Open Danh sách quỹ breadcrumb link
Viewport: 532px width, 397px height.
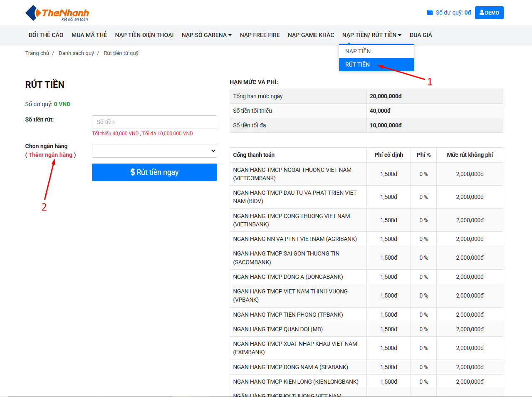pos(77,53)
